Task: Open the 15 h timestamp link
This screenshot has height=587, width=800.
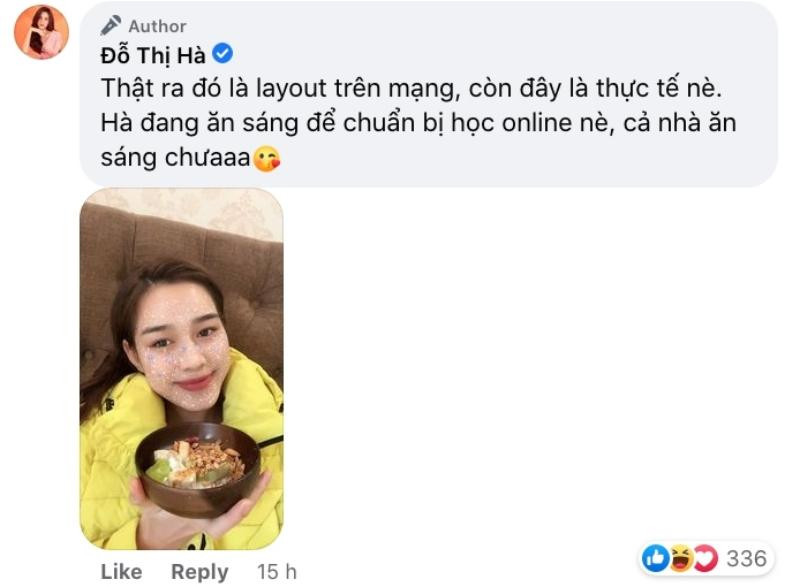Action: [x=277, y=572]
